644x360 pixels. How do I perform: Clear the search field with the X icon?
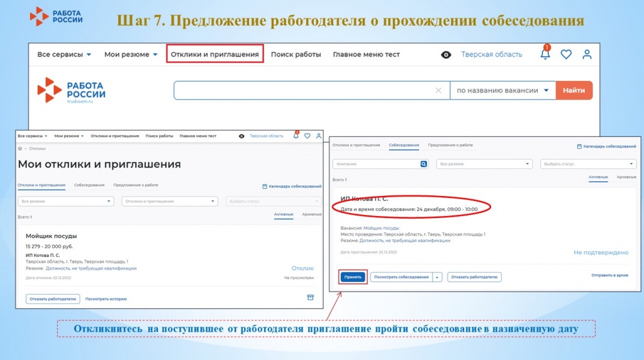pos(438,90)
